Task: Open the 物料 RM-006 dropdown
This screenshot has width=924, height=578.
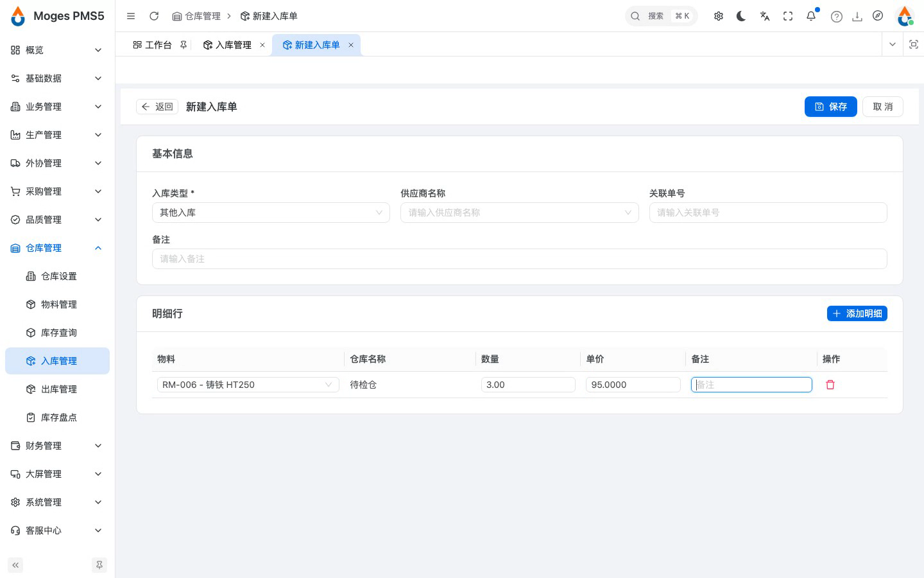Action: [x=248, y=385]
